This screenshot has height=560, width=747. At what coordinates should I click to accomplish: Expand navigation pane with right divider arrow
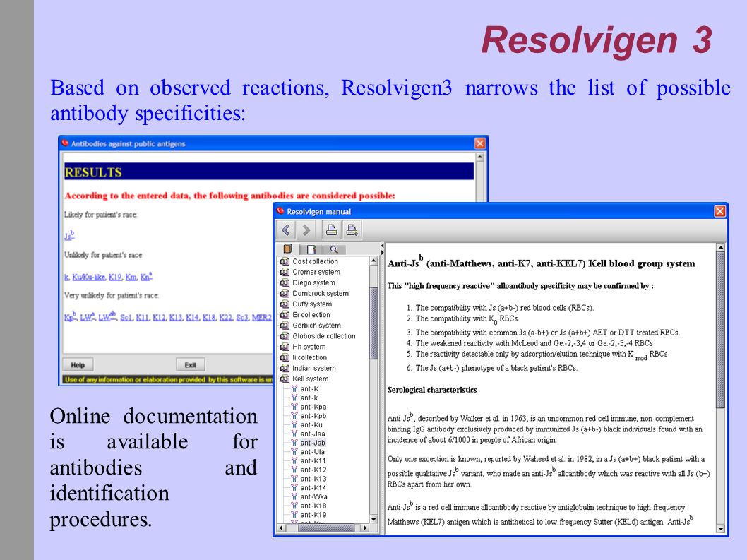click(x=382, y=253)
